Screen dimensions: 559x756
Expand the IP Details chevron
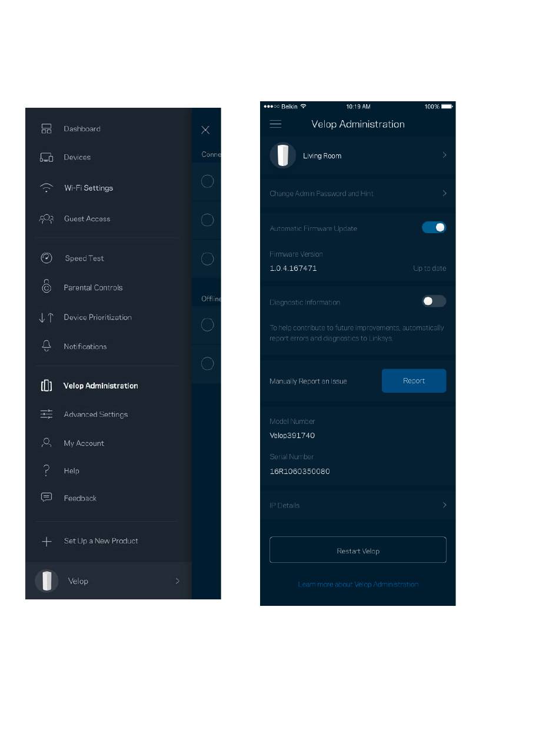click(444, 505)
